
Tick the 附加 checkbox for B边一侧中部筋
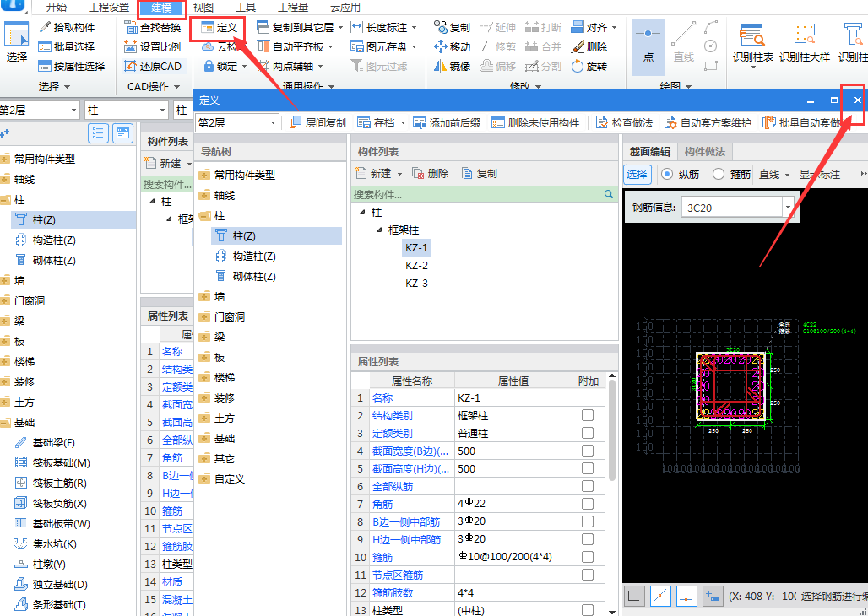point(588,521)
